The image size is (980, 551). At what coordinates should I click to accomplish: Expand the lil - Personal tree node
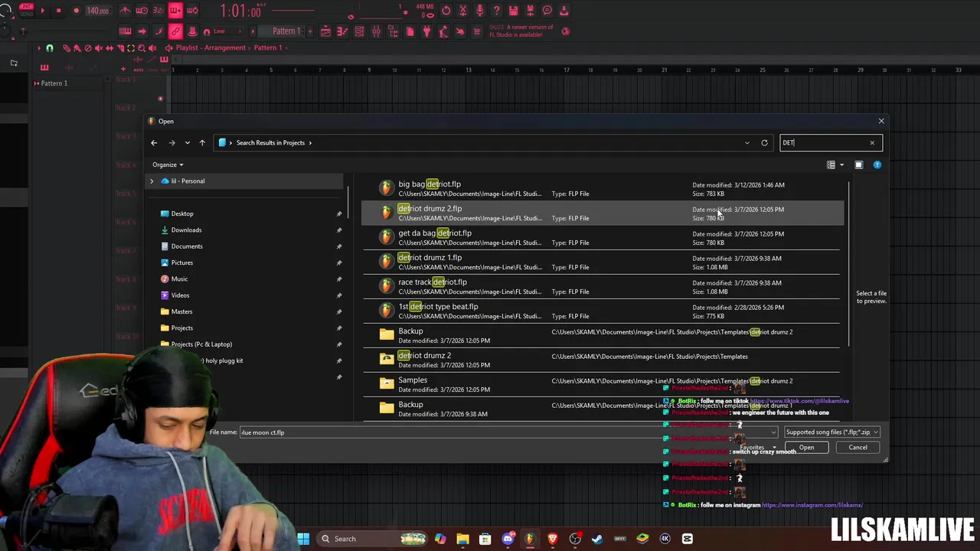coord(152,181)
